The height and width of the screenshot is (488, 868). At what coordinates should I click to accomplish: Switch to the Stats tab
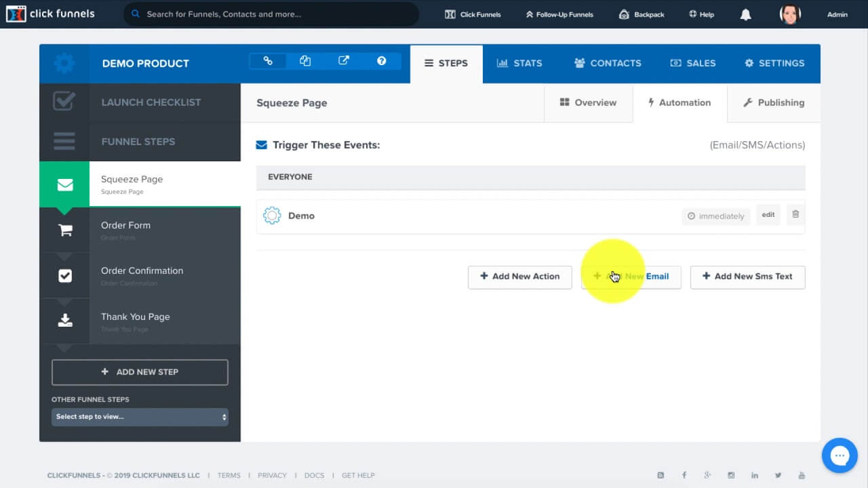(519, 63)
